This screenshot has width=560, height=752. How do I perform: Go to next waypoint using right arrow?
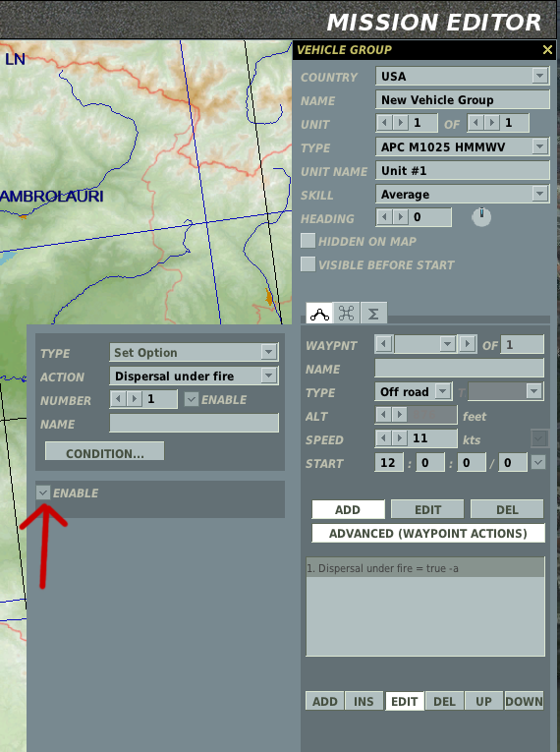[467, 344]
